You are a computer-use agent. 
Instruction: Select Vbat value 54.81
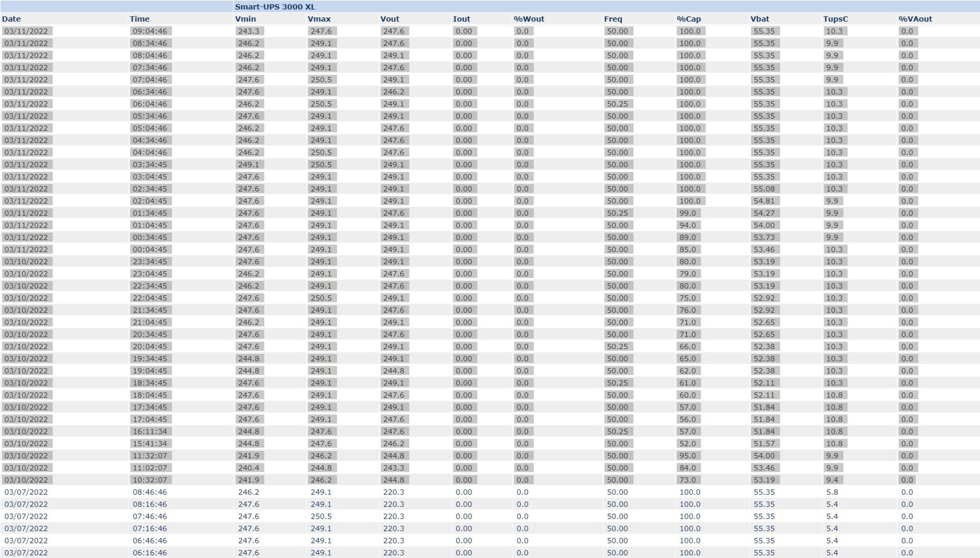click(x=764, y=201)
